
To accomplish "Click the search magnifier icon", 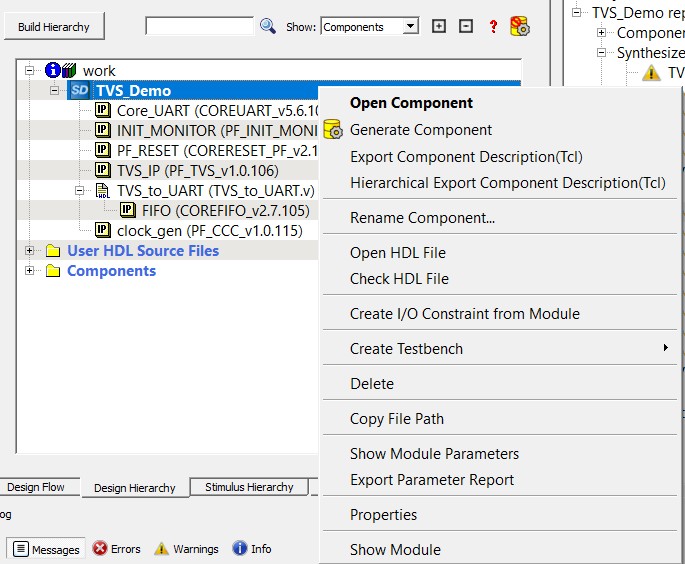I will (267, 27).
